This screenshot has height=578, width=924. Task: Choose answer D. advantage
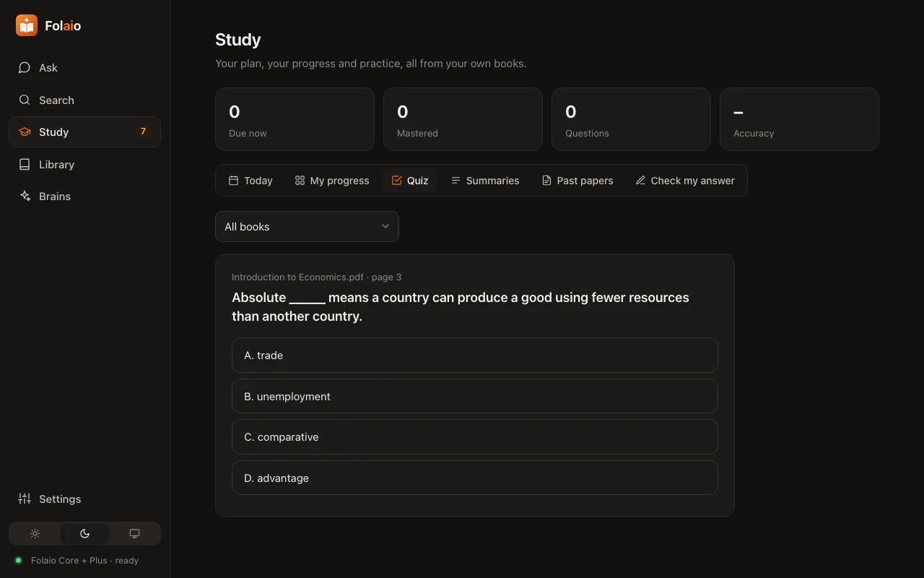tap(475, 478)
